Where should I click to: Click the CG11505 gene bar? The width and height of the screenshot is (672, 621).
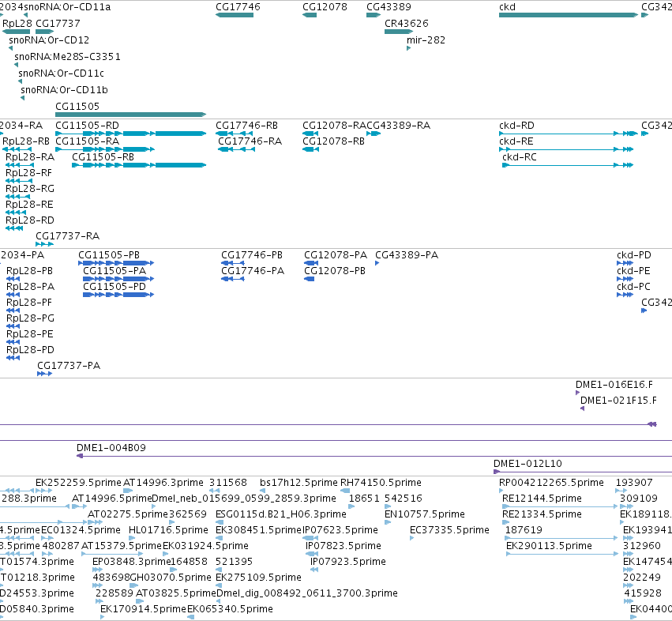click(x=131, y=115)
